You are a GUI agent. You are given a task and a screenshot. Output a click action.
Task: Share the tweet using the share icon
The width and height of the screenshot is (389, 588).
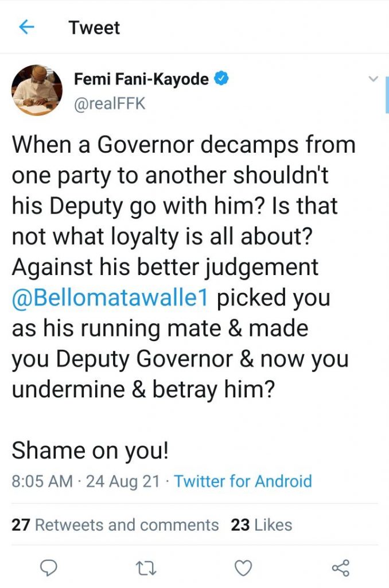tap(341, 568)
